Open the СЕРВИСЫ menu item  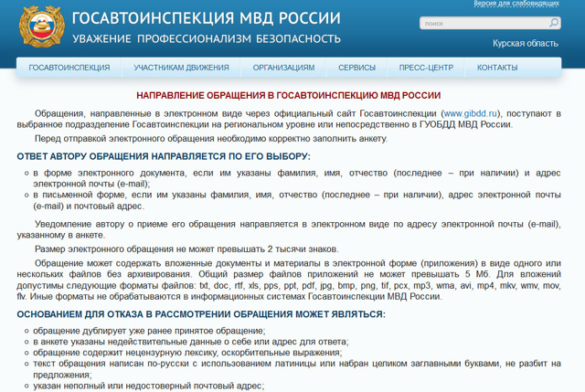pos(356,68)
